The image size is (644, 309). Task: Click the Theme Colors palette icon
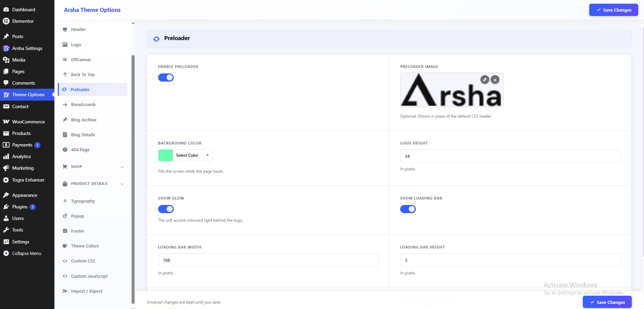tap(65, 246)
